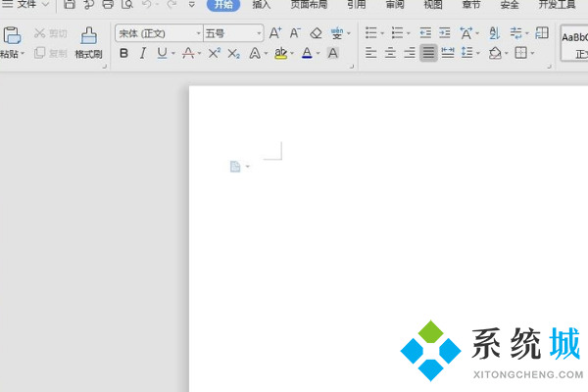Expand the bullet list style dropdown arrow
Viewport: 588px width, 392px height.
point(383,33)
